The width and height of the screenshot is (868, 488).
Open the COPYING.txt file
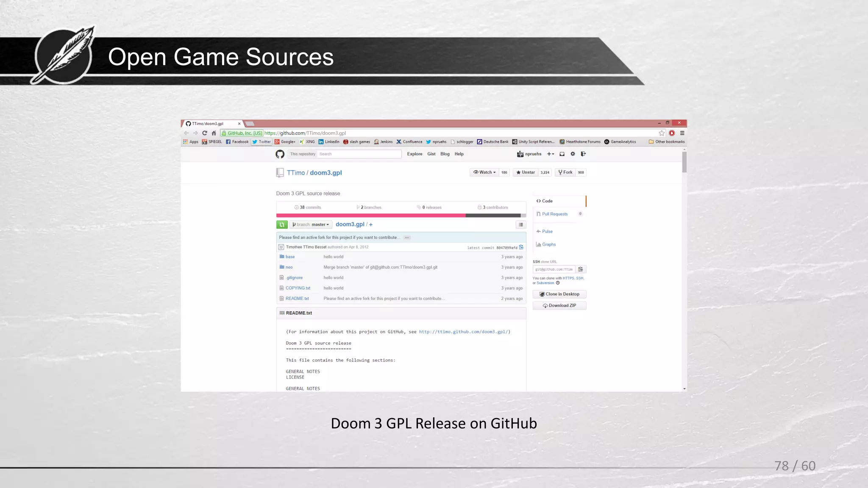(298, 288)
